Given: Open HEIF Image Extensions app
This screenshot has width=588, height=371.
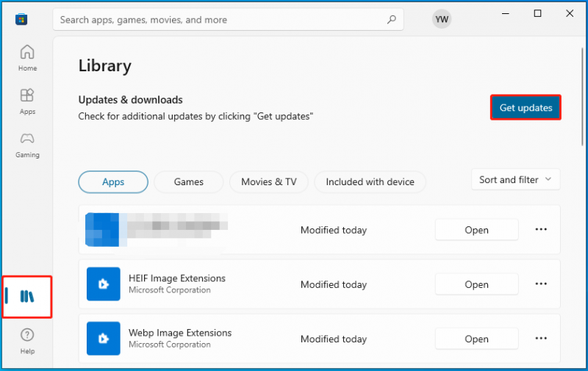Looking at the screenshot, I should point(476,284).
